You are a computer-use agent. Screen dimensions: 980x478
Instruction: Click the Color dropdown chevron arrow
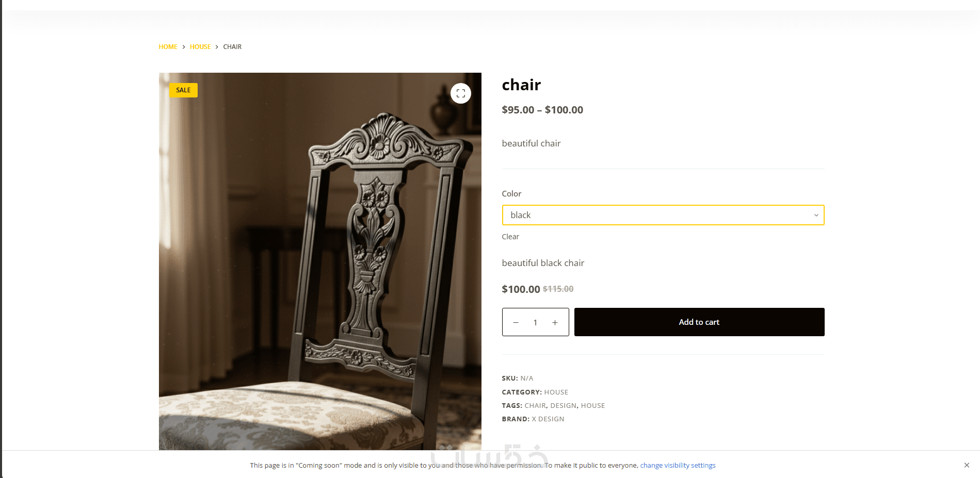pyautogui.click(x=816, y=215)
